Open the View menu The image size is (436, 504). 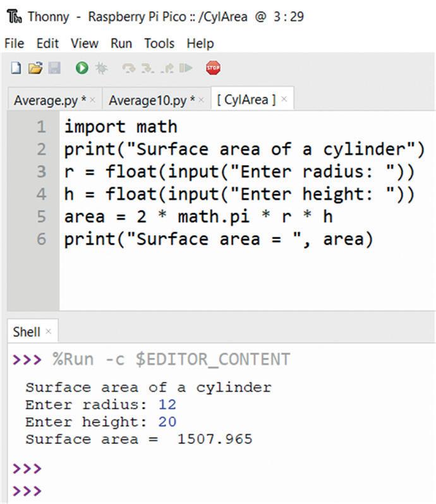click(85, 44)
